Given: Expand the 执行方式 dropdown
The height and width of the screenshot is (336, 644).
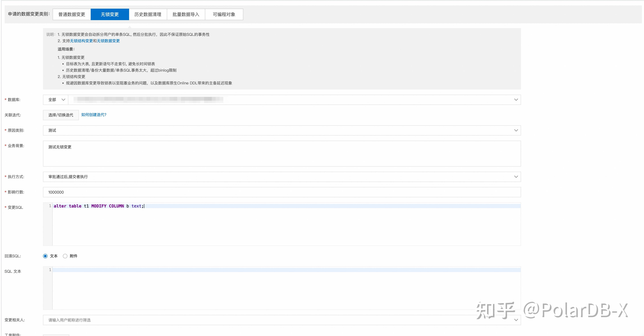Looking at the screenshot, I should (x=282, y=177).
